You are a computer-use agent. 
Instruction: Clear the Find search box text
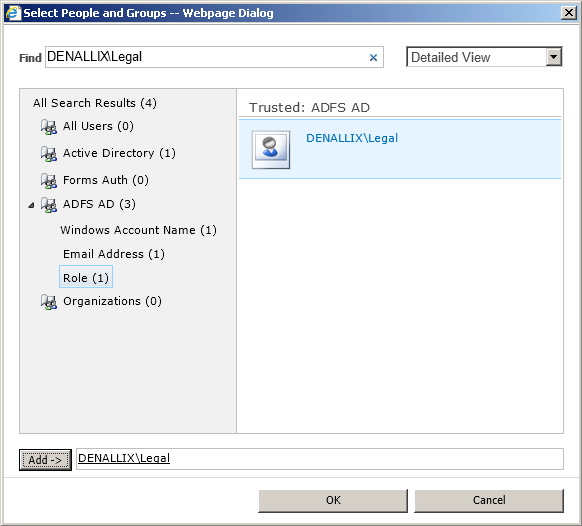coord(373,58)
